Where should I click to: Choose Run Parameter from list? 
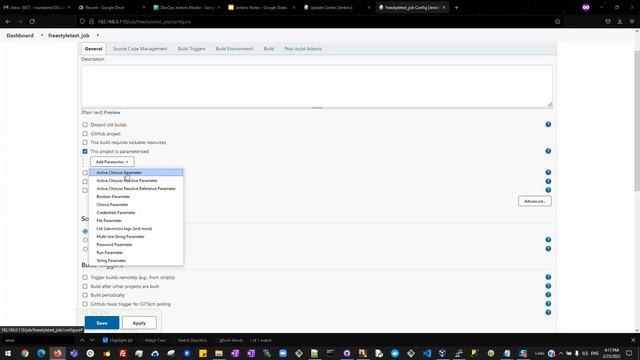136,253
